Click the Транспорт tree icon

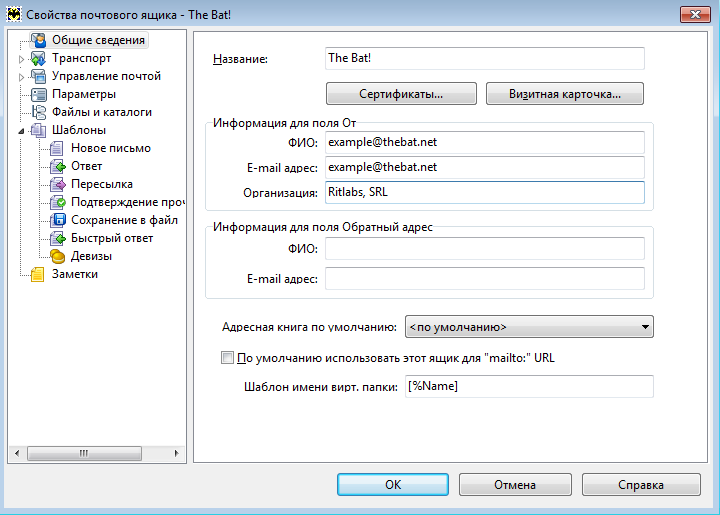click(x=39, y=58)
